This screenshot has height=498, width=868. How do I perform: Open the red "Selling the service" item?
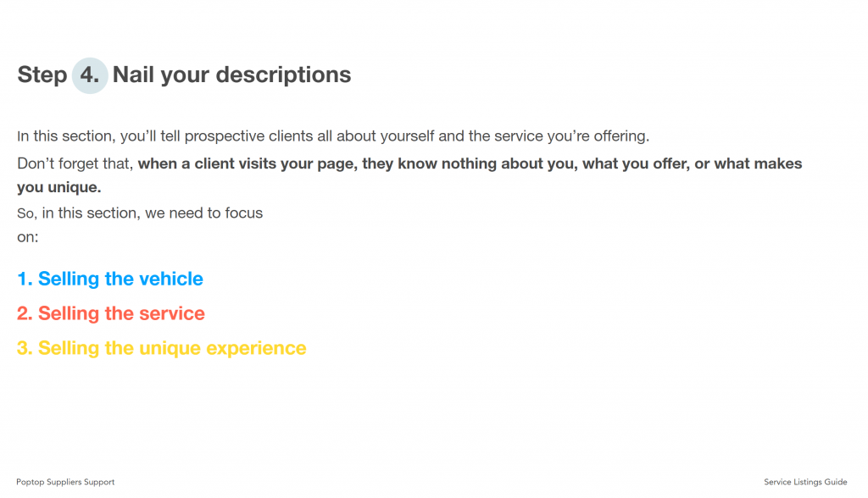(x=121, y=314)
